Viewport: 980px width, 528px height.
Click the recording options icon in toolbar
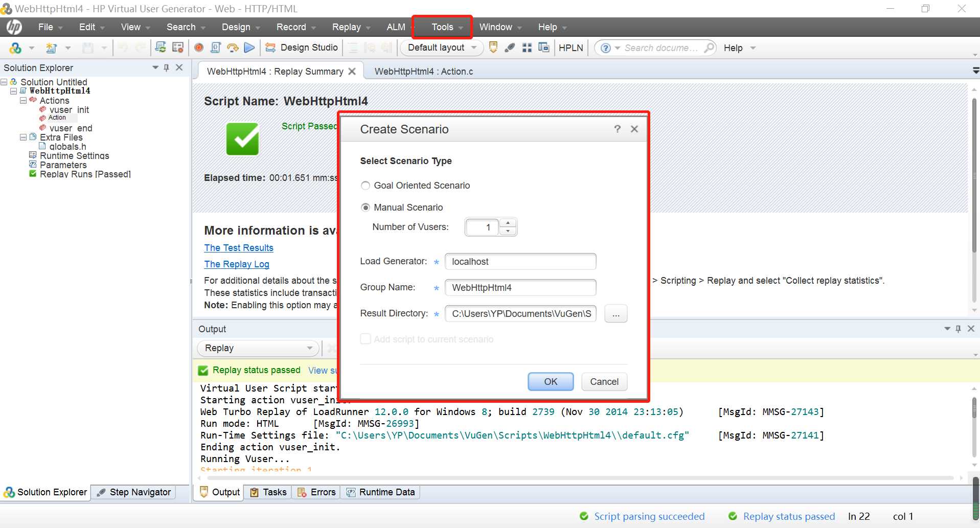pos(178,48)
